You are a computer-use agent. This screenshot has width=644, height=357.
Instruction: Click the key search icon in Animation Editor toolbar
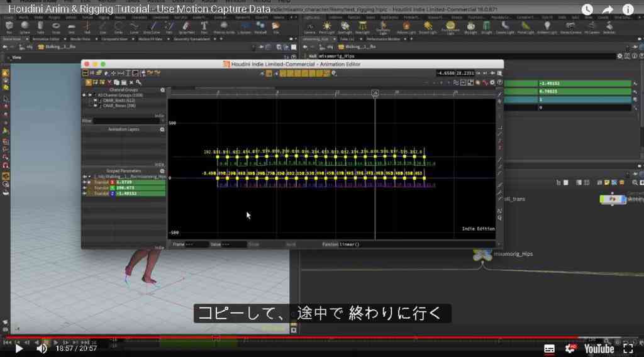coord(139,82)
